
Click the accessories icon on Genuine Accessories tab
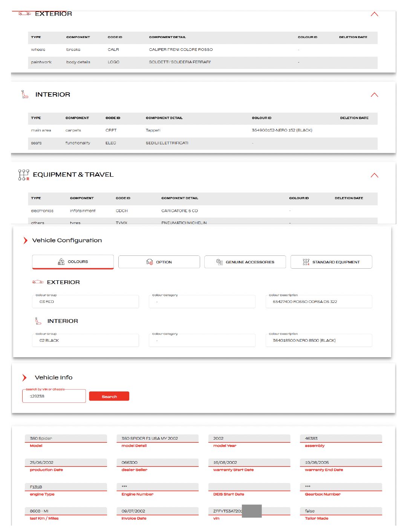point(219,262)
